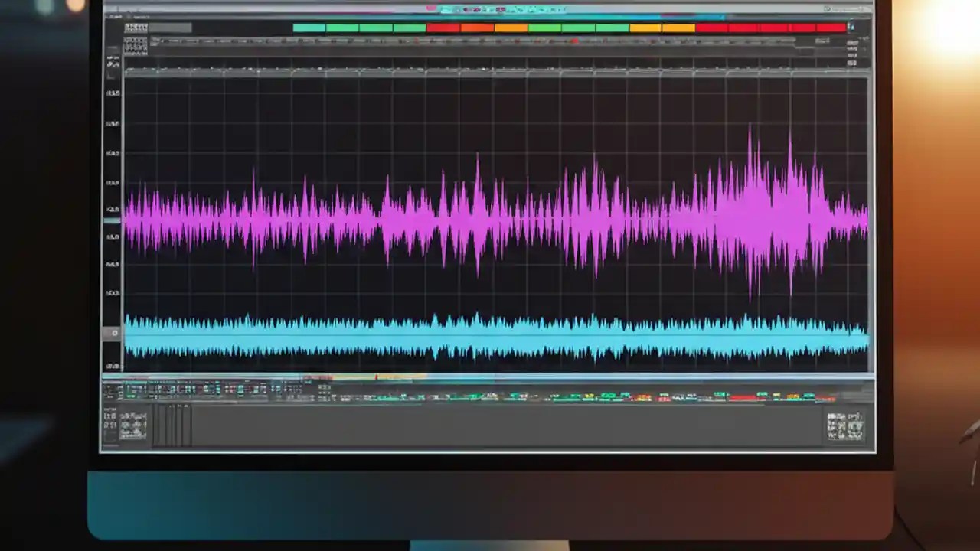Open the grid-size dropdown in the top-right corner
The width and height of the screenshot is (980, 551).
click(850, 26)
